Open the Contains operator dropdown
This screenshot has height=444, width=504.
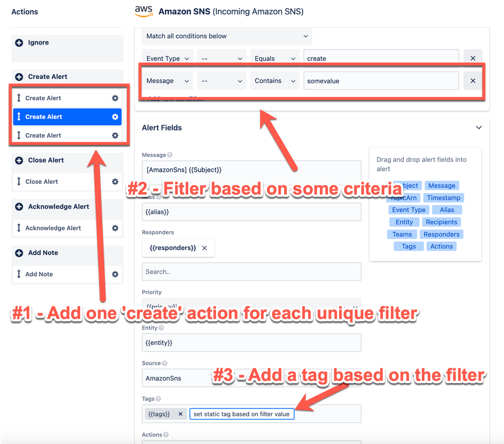pos(275,81)
